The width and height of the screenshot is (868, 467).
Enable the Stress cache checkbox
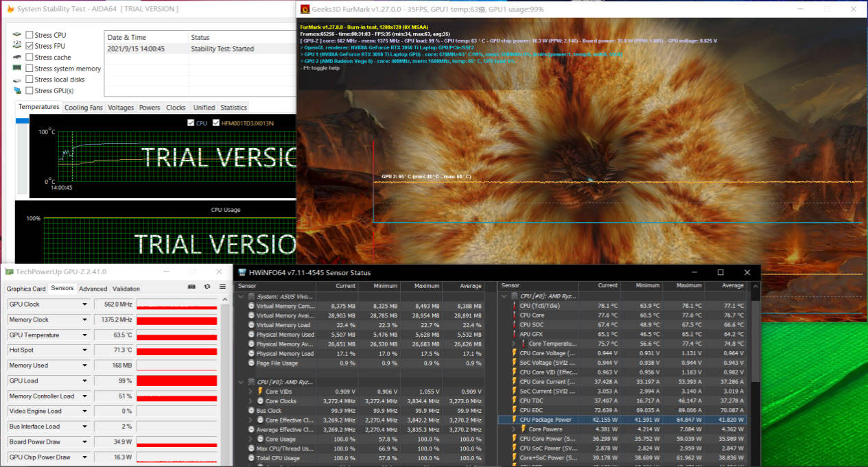tap(30, 58)
